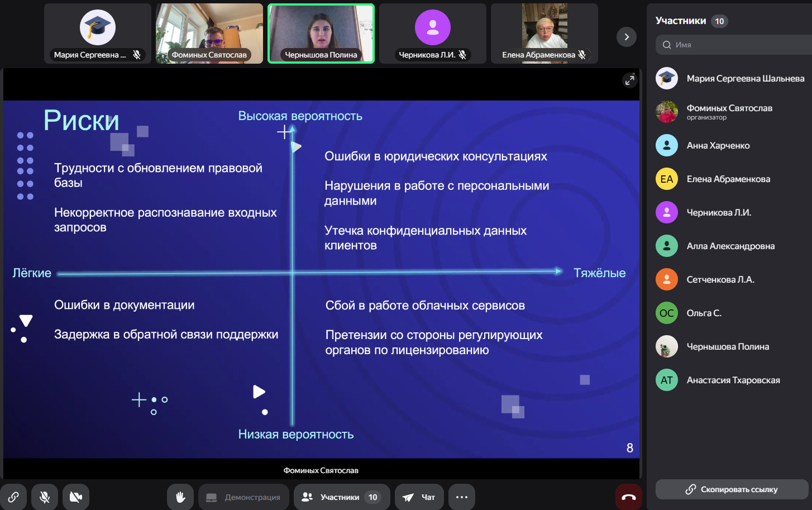Click Сетченкова Л.А. orange avatar icon

click(x=667, y=279)
